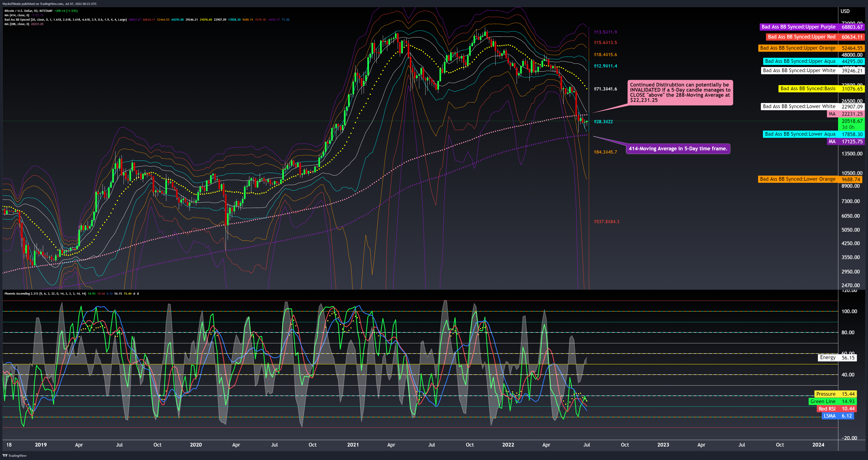
Task: Click the Basis 31076.65 yellow price label
Action: click(x=821, y=89)
